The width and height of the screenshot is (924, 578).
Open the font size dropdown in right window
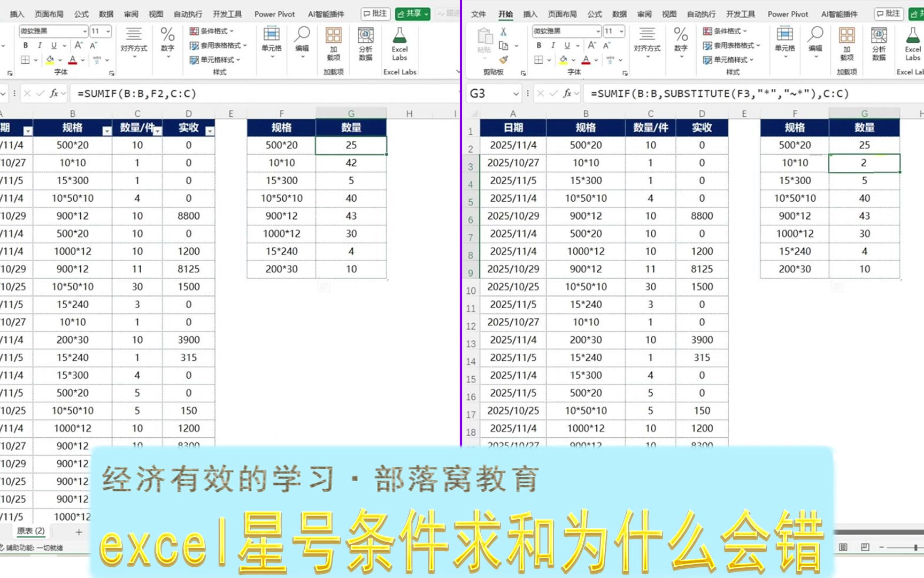(x=621, y=31)
